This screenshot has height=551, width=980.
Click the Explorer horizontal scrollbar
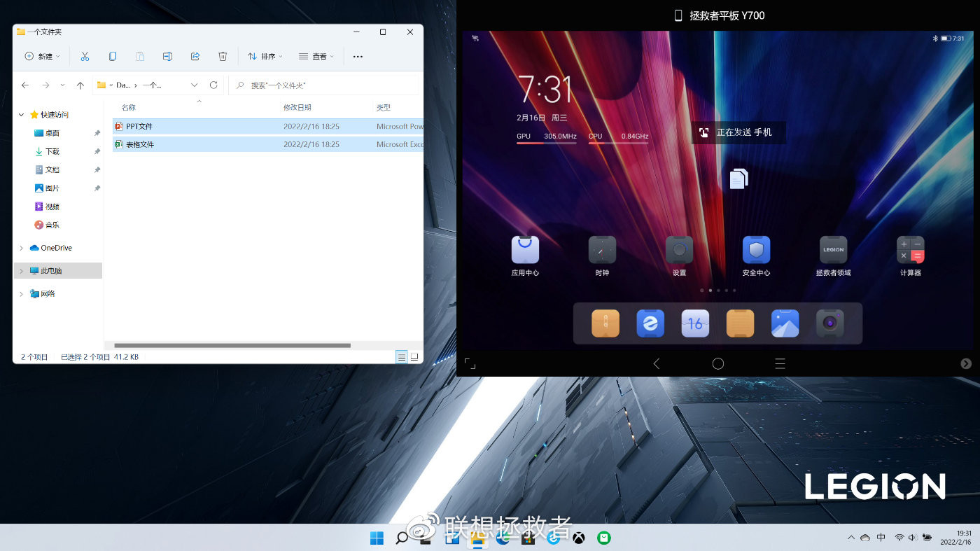[x=232, y=345]
